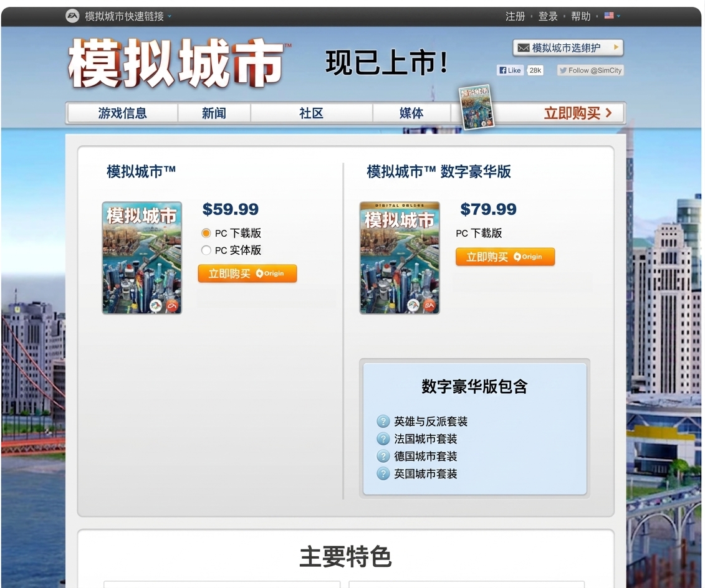Open the 帮助 link
The width and height of the screenshot is (705, 588).
click(580, 16)
